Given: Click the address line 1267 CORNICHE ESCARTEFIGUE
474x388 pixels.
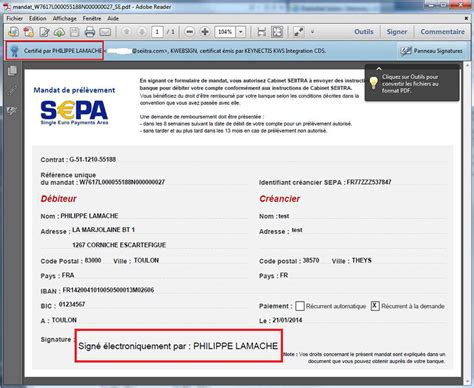Looking at the screenshot, I should click(119, 245).
